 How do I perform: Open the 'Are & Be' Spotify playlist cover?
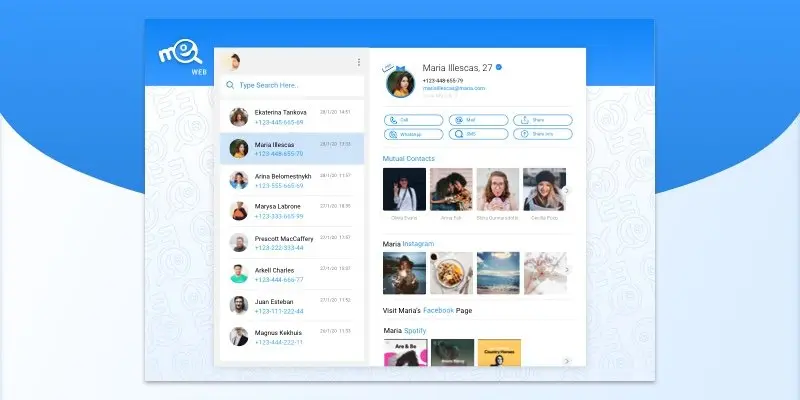click(x=406, y=353)
